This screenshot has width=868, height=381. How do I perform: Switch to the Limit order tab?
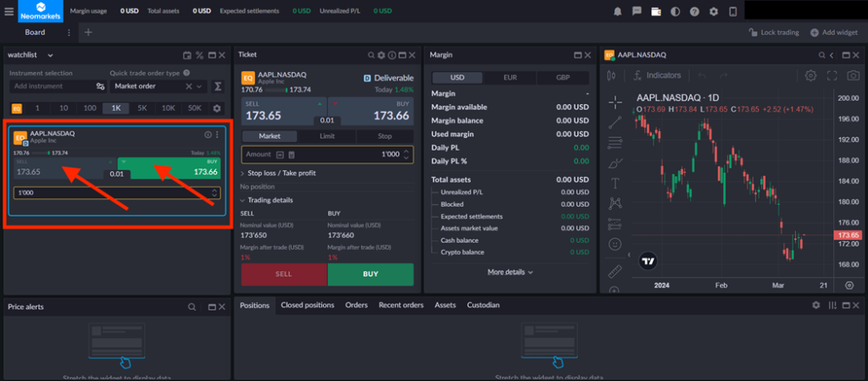(x=327, y=135)
